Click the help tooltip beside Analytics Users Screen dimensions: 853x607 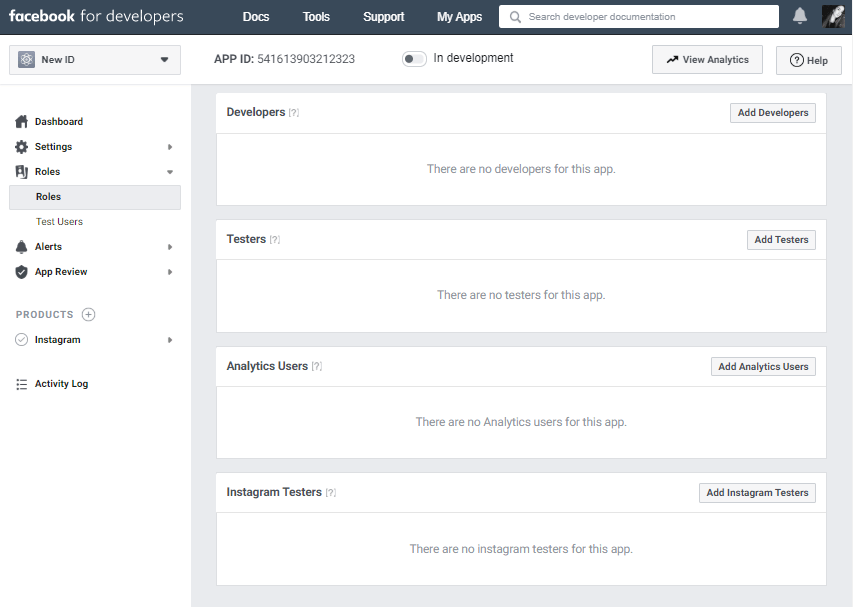317,367
